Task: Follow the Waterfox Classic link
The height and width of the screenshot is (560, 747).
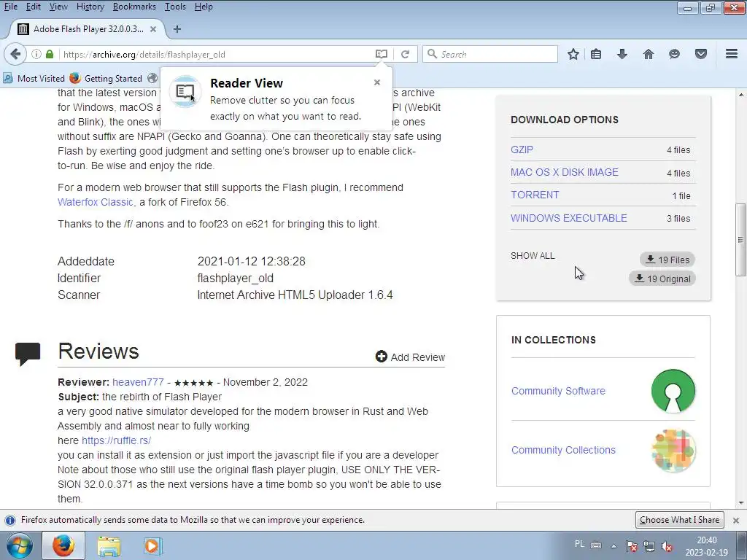Action: click(96, 202)
